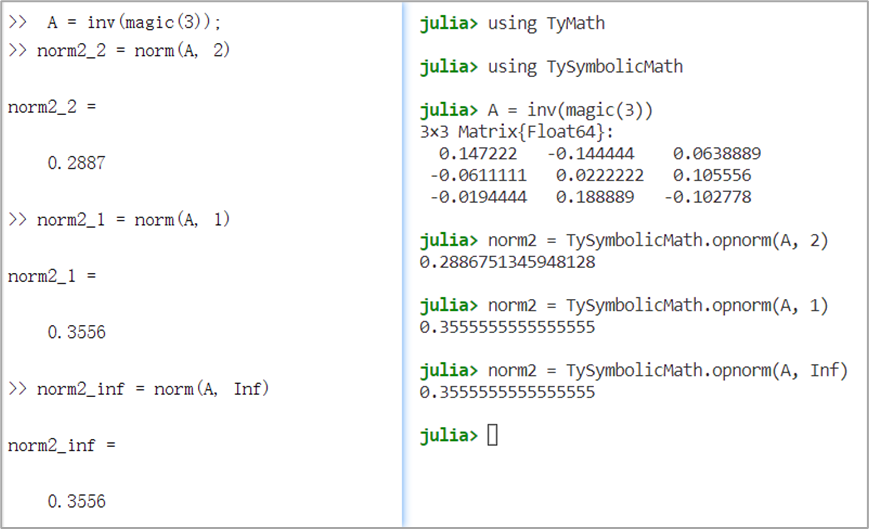Click matrix entry 0.0638889
This screenshot has width=869, height=529.
[717, 153]
